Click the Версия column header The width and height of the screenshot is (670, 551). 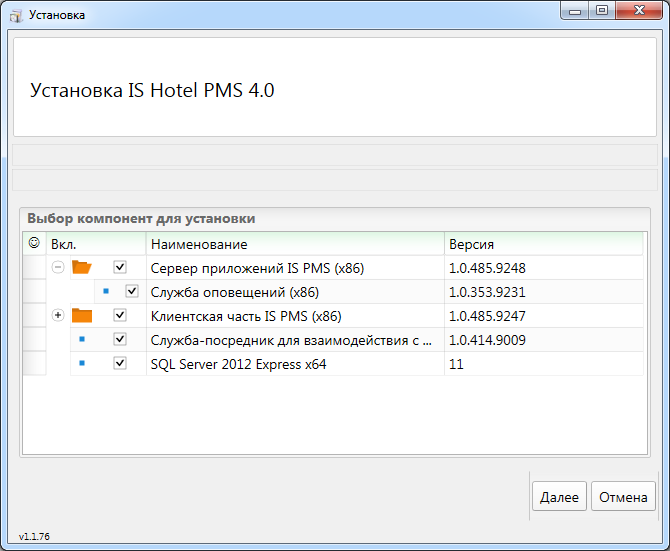point(544,244)
